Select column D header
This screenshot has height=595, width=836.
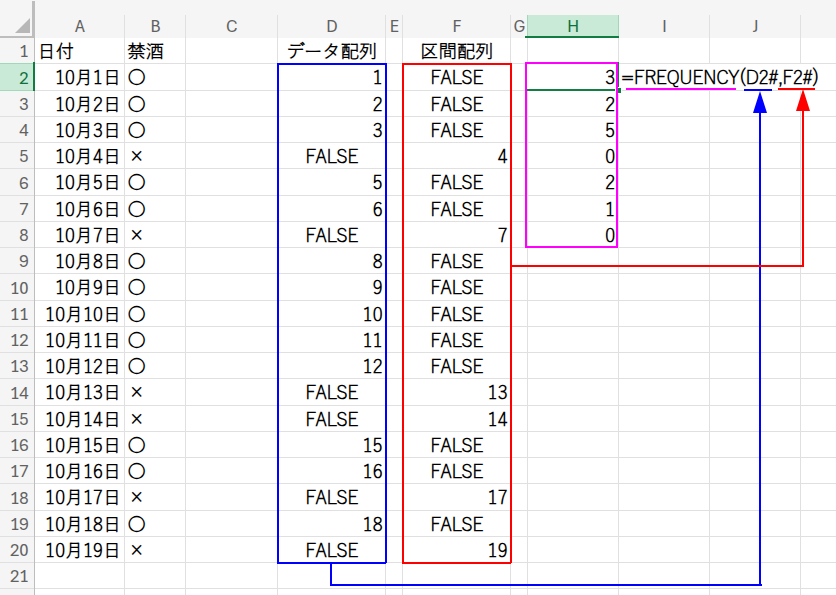(331, 26)
